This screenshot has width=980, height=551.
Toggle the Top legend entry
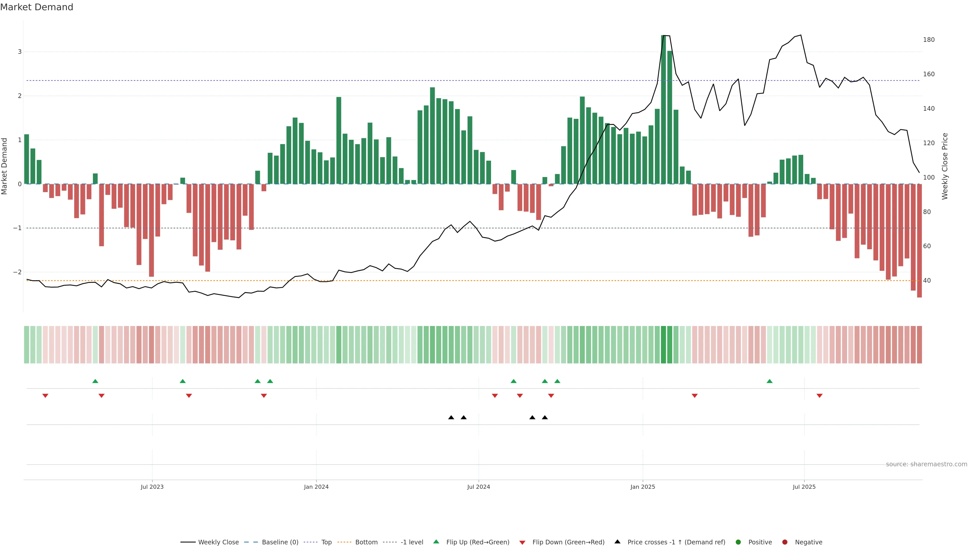tap(326, 542)
